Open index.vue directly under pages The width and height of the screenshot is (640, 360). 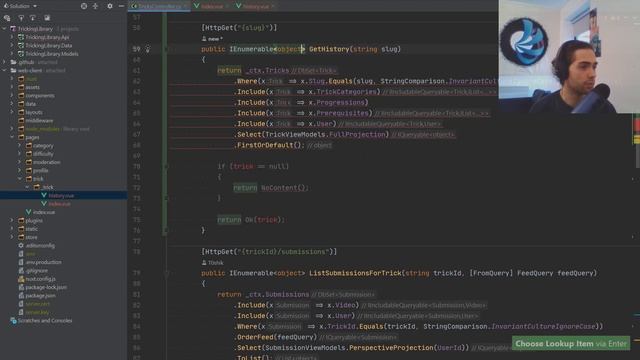coord(40,212)
